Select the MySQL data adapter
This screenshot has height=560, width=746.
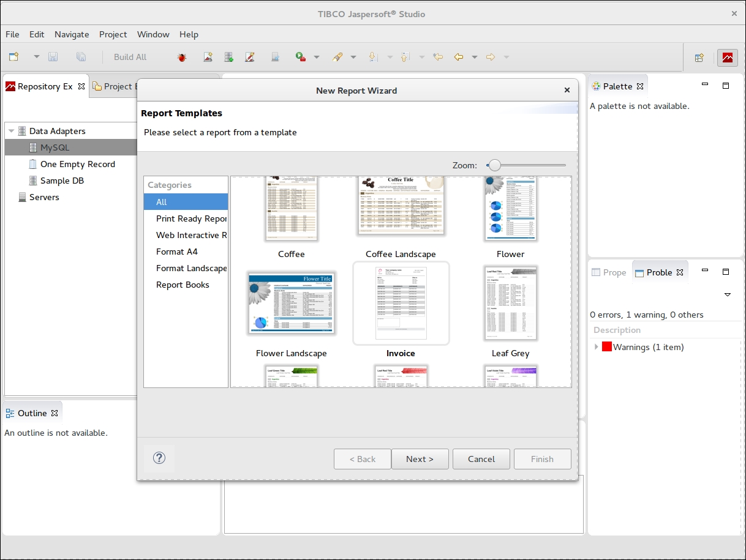tap(55, 147)
